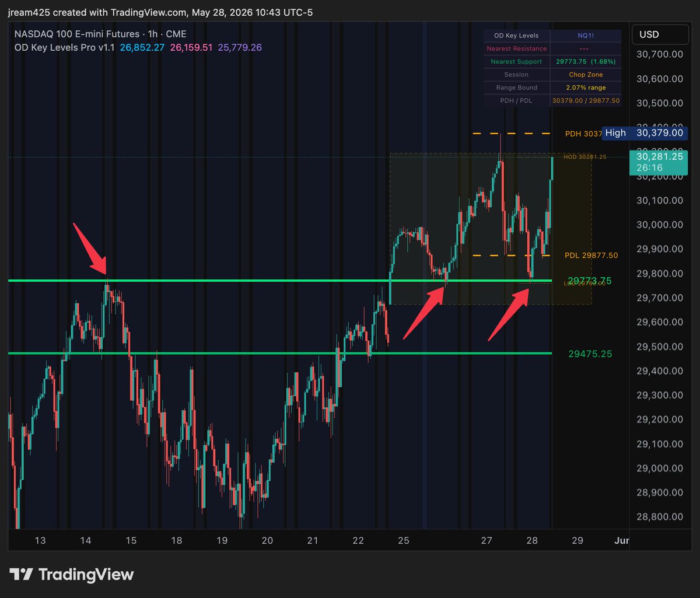Click date 15 on the time axis

[131, 541]
